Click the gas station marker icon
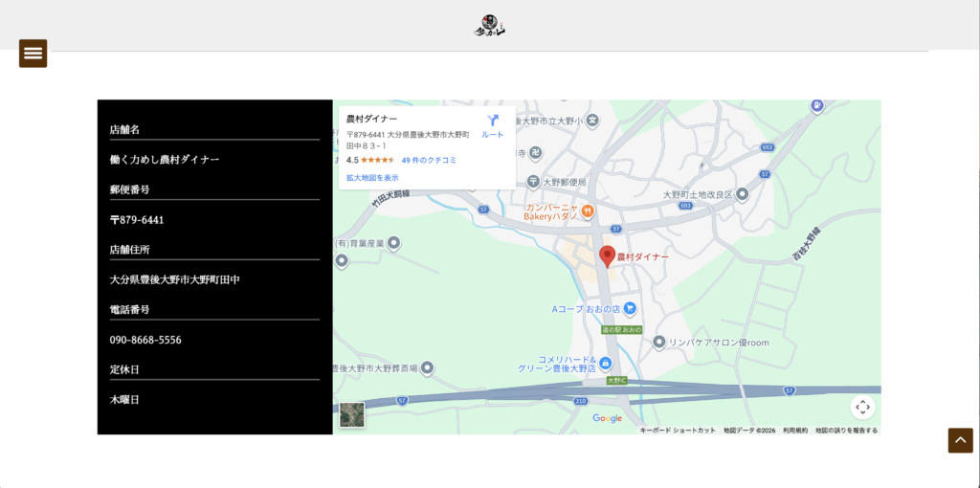Screen dimensions: 980x488 tap(816, 106)
